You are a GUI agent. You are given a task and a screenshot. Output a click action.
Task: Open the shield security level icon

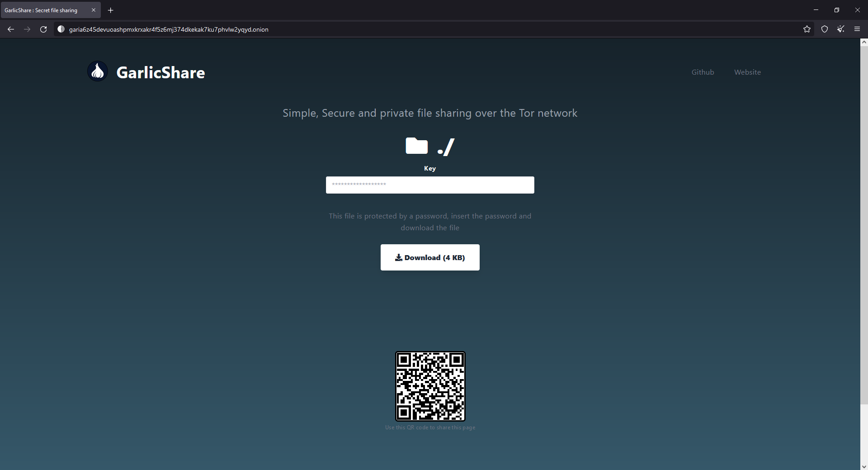(825, 29)
